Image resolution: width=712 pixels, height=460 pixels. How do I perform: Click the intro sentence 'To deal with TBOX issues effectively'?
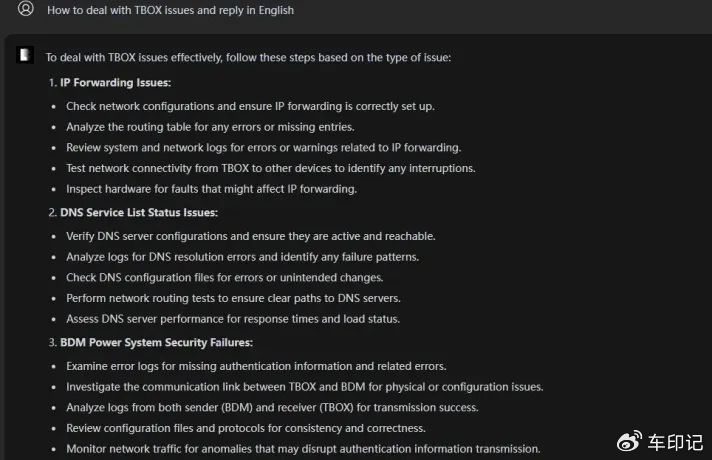(x=248, y=58)
